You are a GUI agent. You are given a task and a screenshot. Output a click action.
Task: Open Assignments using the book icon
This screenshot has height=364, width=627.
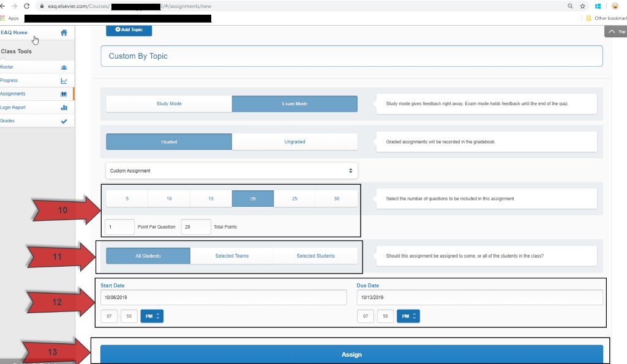click(64, 94)
